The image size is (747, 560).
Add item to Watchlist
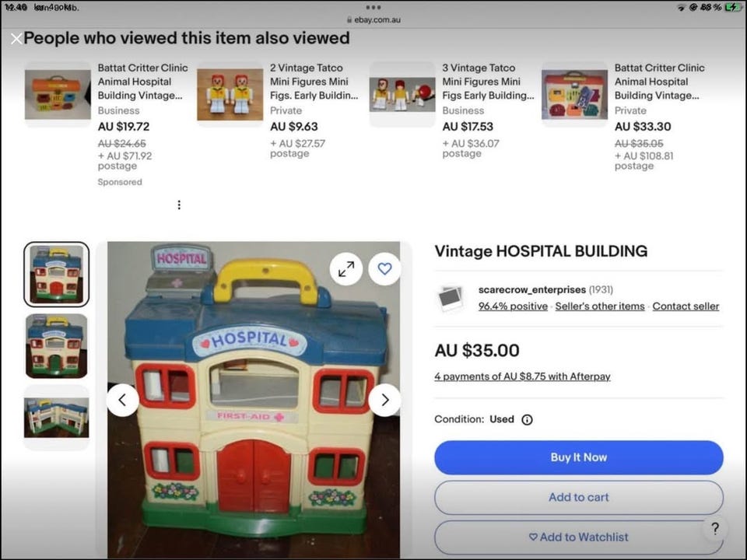(x=578, y=537)
